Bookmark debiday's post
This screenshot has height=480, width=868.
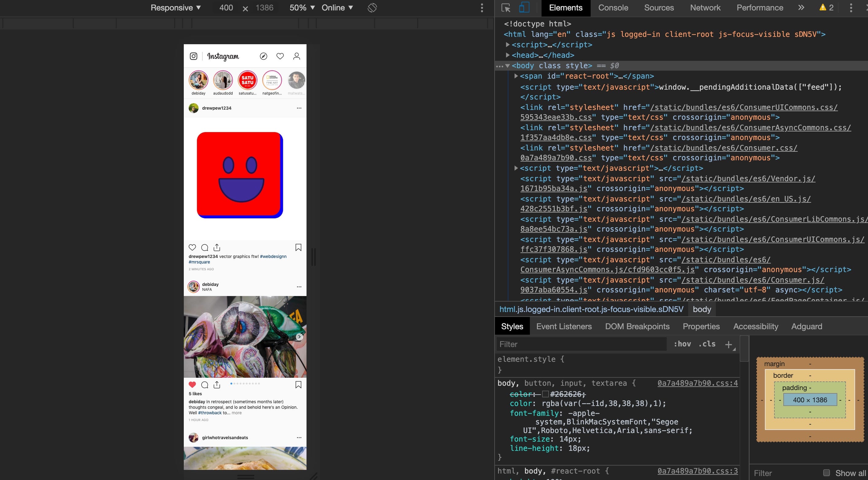[x=298, y=384]
